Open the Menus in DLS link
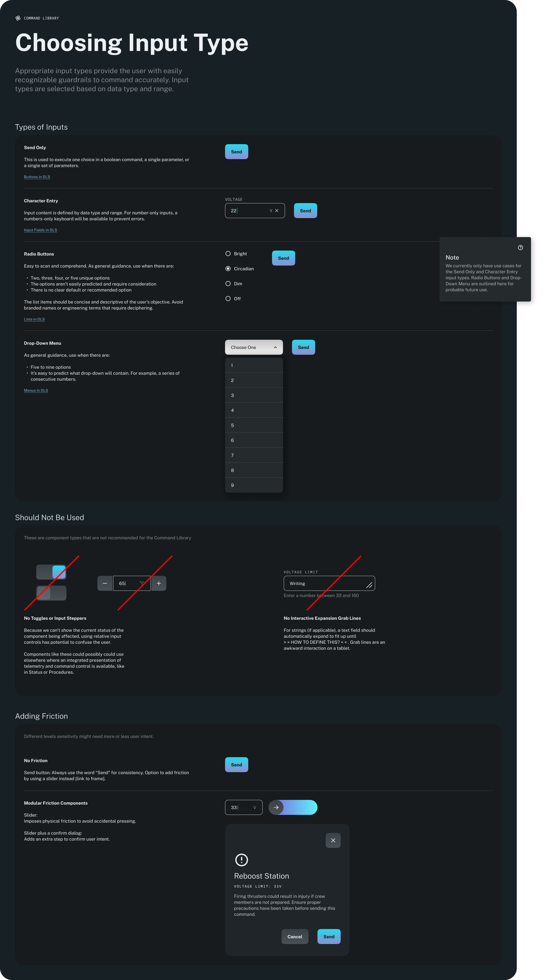 36,390
